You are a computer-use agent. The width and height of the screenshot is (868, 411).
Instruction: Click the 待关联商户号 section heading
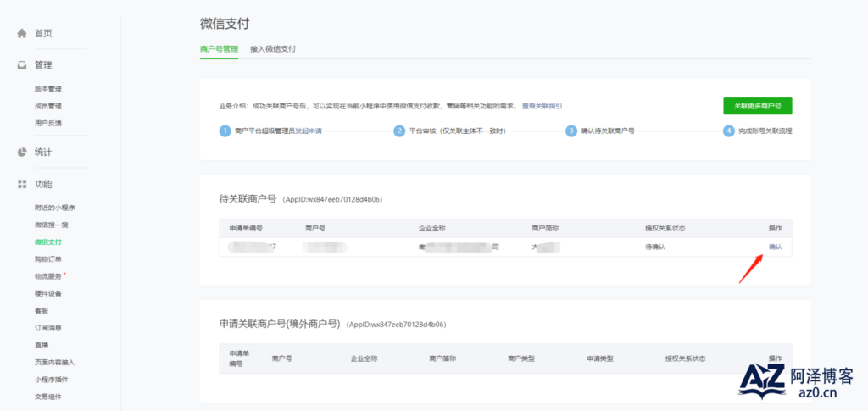click(x=248, y=199)
